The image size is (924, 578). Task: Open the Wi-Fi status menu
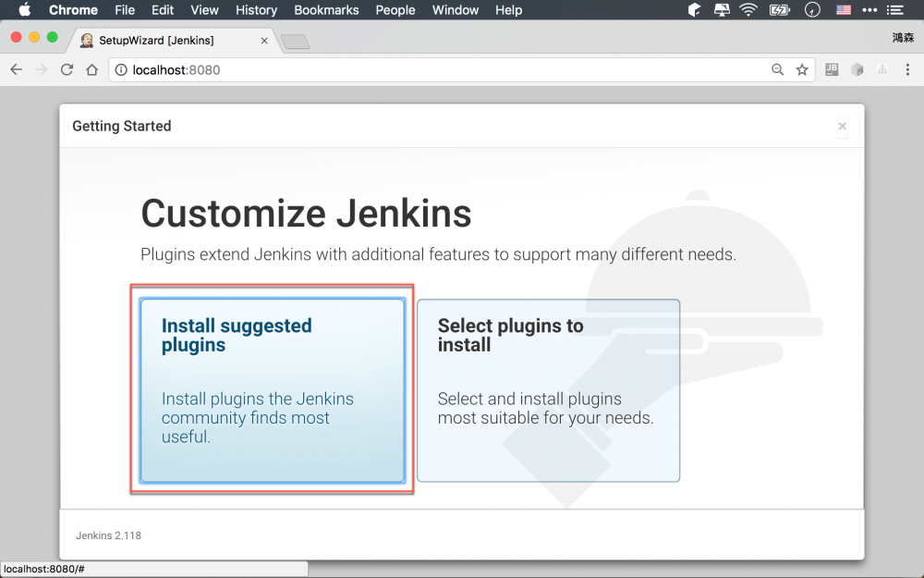pos(748,10)
